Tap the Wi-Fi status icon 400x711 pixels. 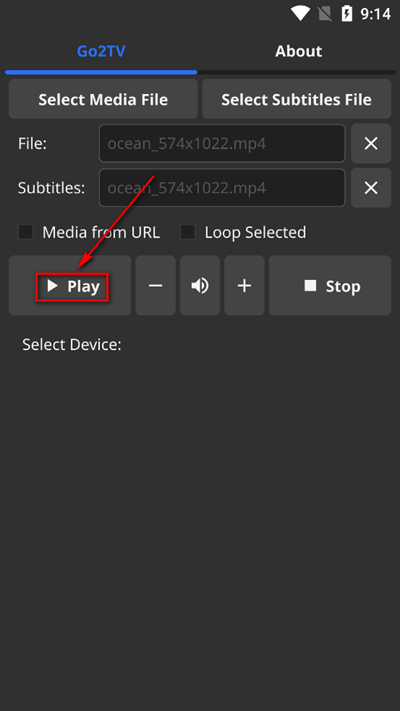pos(300,14)
